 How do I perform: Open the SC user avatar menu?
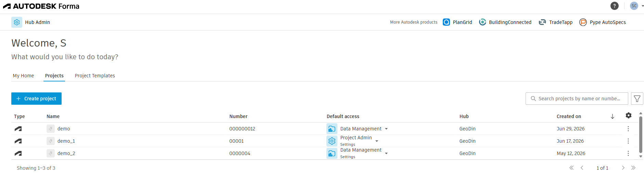pos(634,6)
